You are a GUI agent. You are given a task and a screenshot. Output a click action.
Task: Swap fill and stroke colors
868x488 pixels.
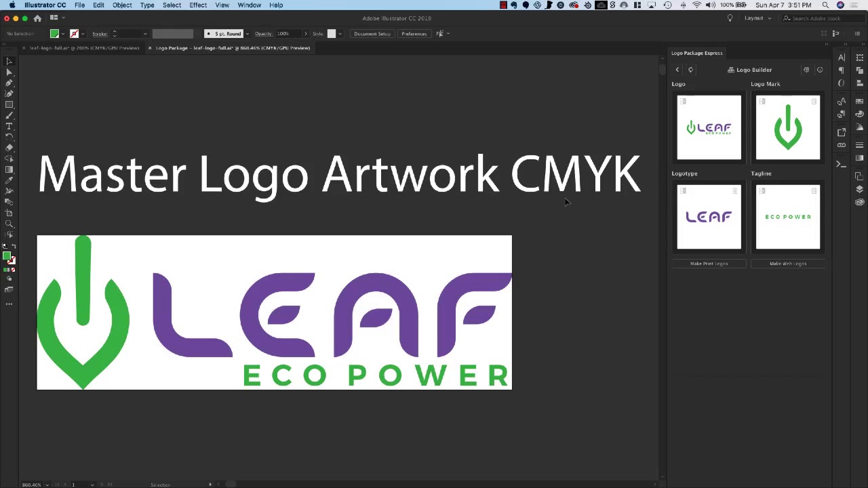13,247
